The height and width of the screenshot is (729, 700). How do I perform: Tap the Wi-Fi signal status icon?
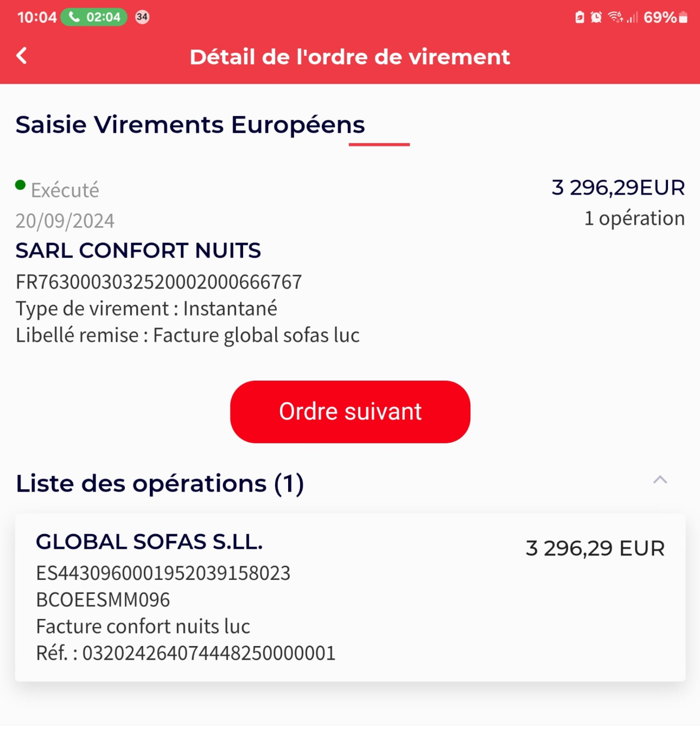pyautogui.click(x=615, y=17)
